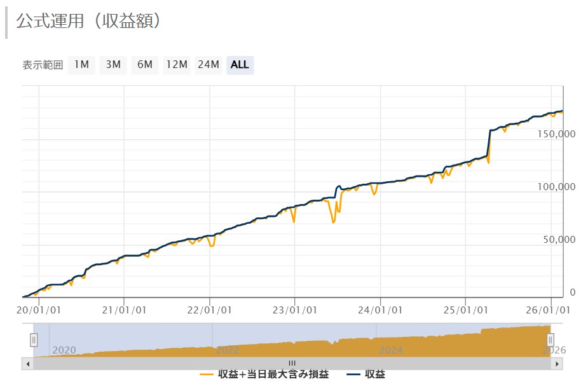
Task: Set the chart range to 6M
Action: tap(145, 65)
